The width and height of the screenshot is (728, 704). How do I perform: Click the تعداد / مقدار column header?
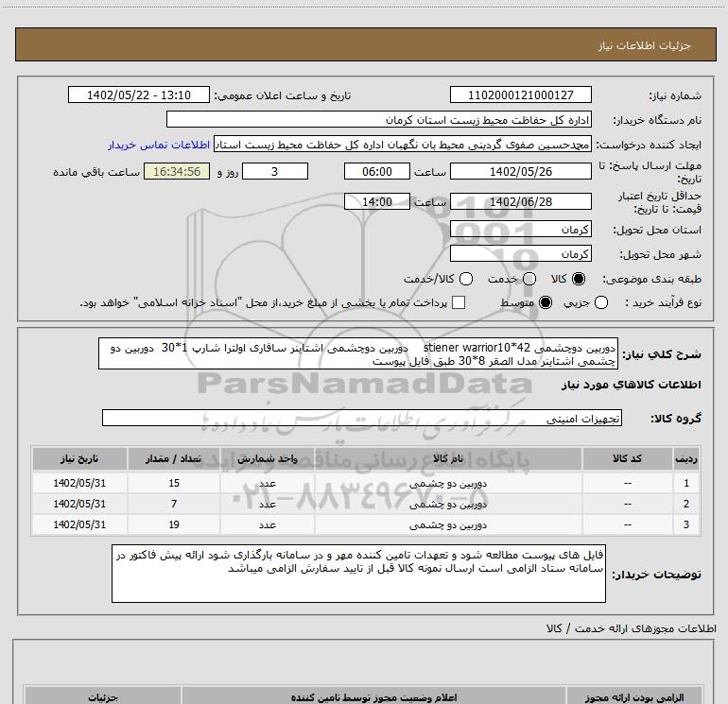pos(174,459)
